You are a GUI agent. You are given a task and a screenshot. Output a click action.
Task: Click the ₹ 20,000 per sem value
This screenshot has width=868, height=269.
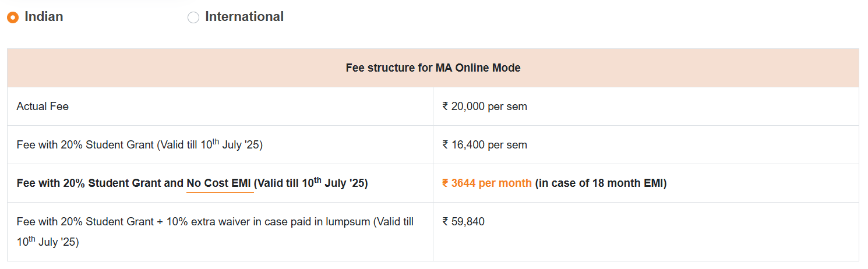(485, 107)
